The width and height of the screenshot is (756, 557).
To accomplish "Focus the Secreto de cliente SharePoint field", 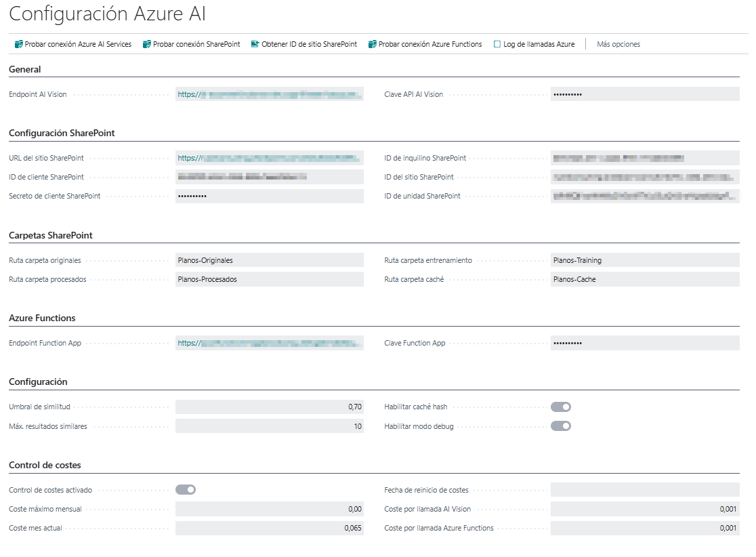I will click(270, 197).
